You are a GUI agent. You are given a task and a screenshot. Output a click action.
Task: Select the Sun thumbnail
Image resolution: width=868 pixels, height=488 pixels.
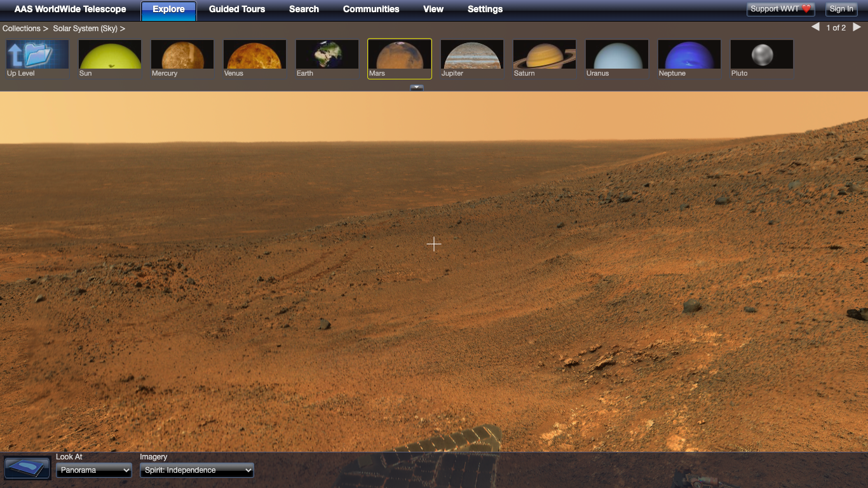(110, 59)
